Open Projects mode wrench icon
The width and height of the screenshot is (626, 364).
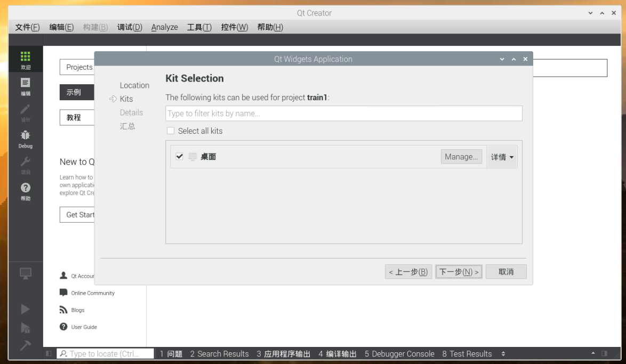[25, 165]
